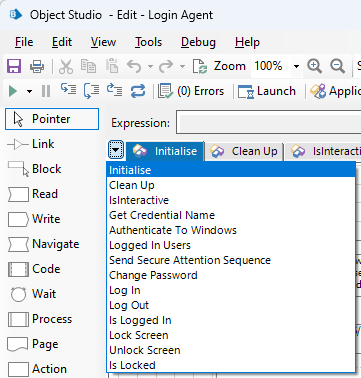Click the Print icon
The height and width of the screenshot is (378, 361).
tap(37, 66)
